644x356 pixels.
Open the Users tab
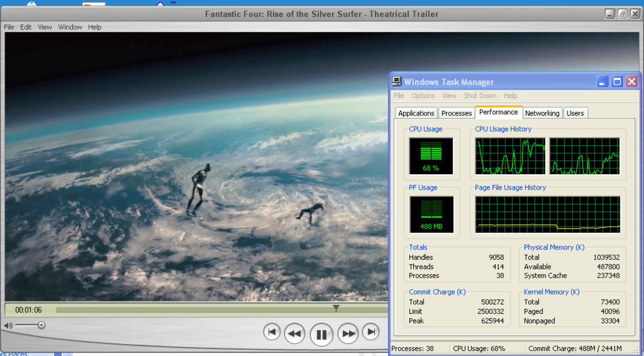pyautogui.click(x=575, y=113)
